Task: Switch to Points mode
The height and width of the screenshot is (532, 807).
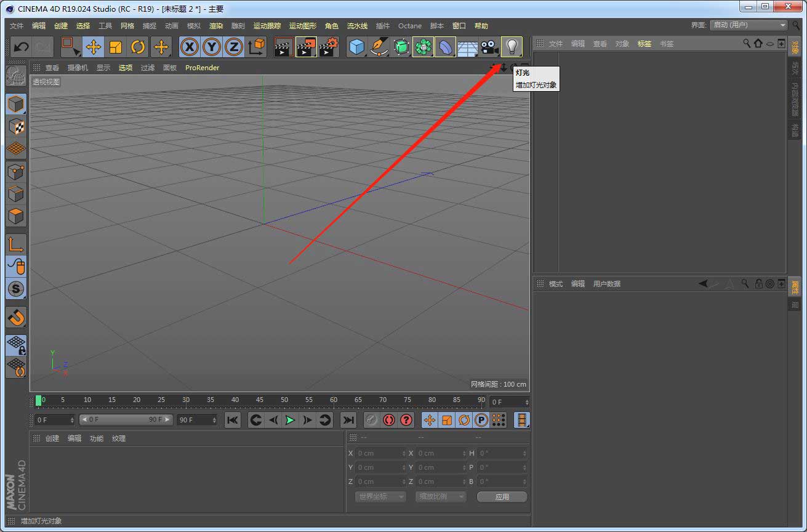Action: point(16,171)
